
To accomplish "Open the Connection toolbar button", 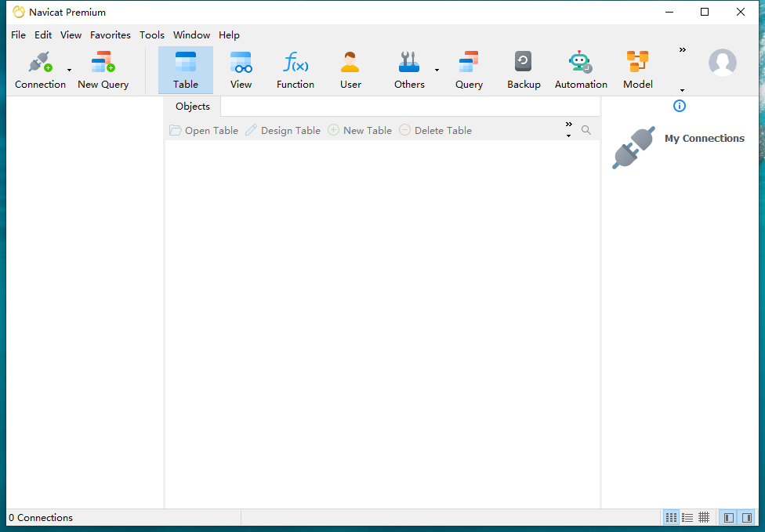I will coord(40,70).
